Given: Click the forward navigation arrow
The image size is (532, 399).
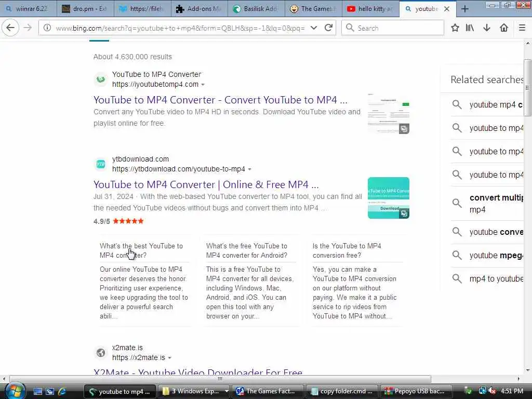Looking at the screenshot, I should click(28, 28).
